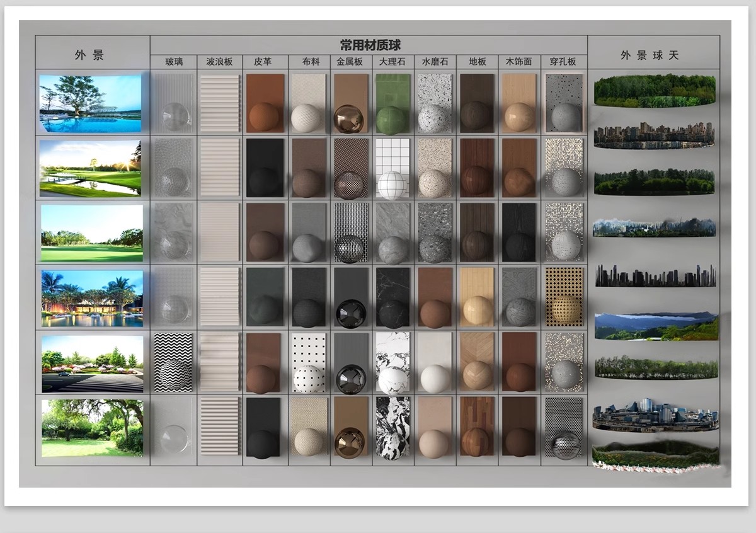This screenshot has height=533, width=756.
Task: Select the light maple 地板 swatch
Action: (x=477, y=297)
